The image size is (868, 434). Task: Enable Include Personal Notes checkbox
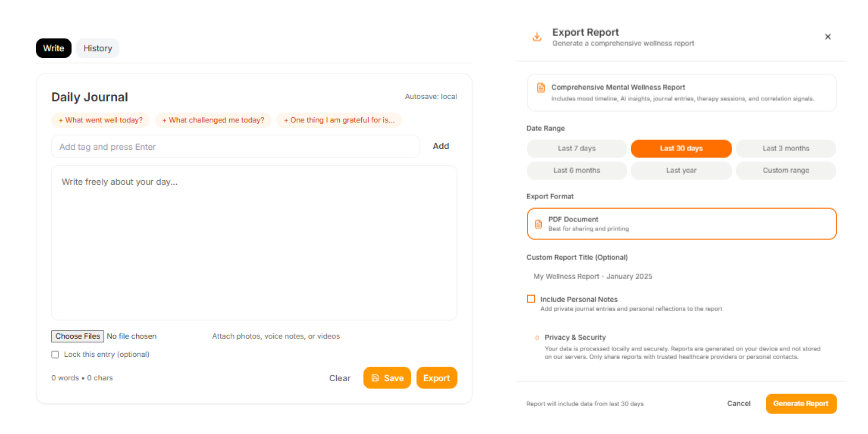(x=531, y=299)
